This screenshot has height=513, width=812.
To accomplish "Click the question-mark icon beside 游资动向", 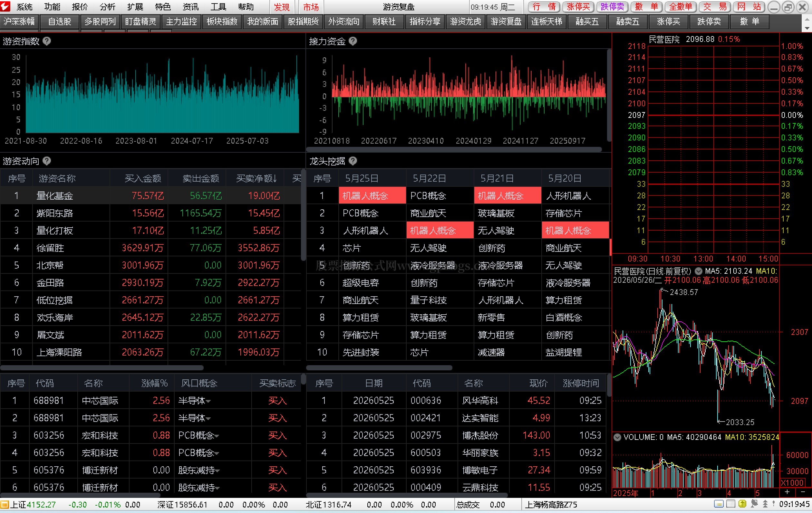I will coord(47,161).
